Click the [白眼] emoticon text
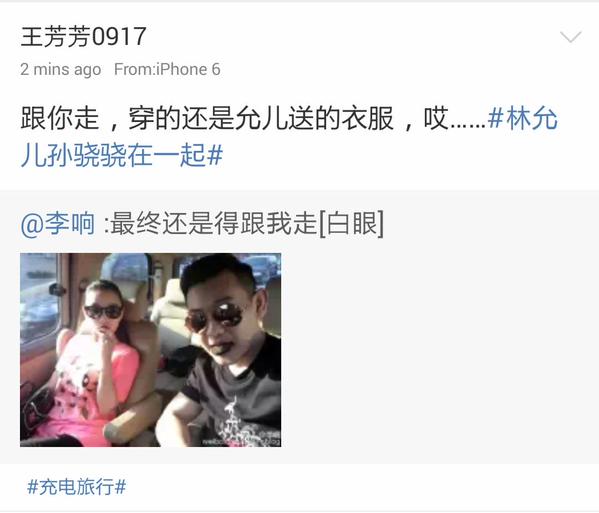The width and height of the screenshot is (599, 513). point(351,223)
